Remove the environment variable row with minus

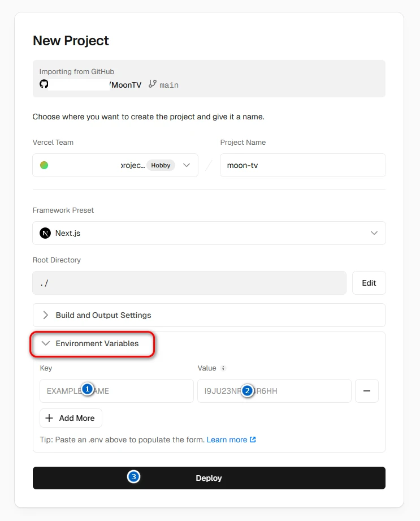click(x=367, y=391)
